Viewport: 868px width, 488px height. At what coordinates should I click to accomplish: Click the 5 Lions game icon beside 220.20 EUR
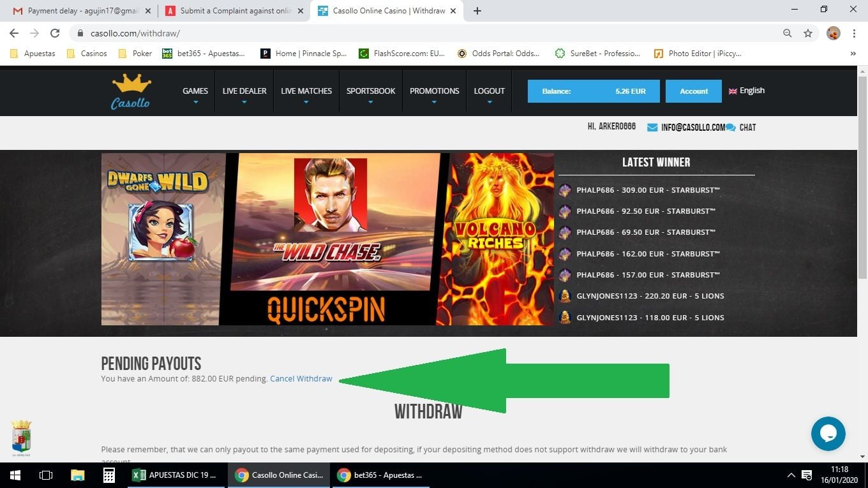(565, 296)
